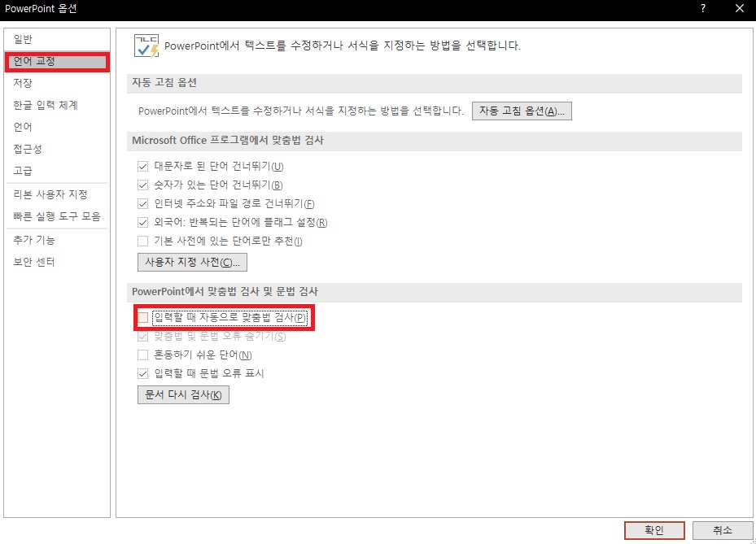Toggle 외국어: 반복되는 단어에 플래그 설정
Image resolution: width=756 pixels, height=544 pixels.
pyautogui.click(x=142, y=223)
